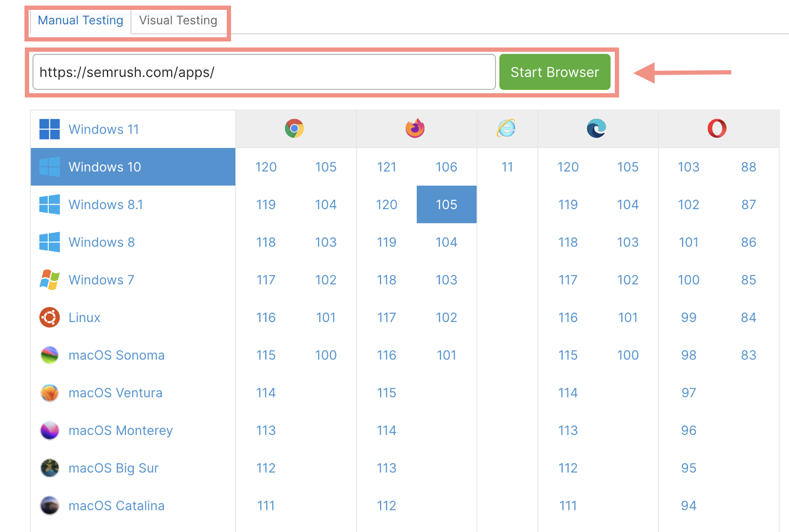Click the Ubuntu Linux logo icon
This screenshot has height=532, width=789.
[50, 318]
